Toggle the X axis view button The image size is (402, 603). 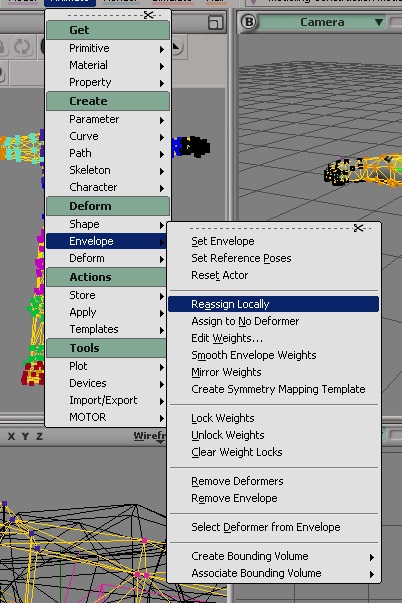pyautogui.click(x=12, y=436)
